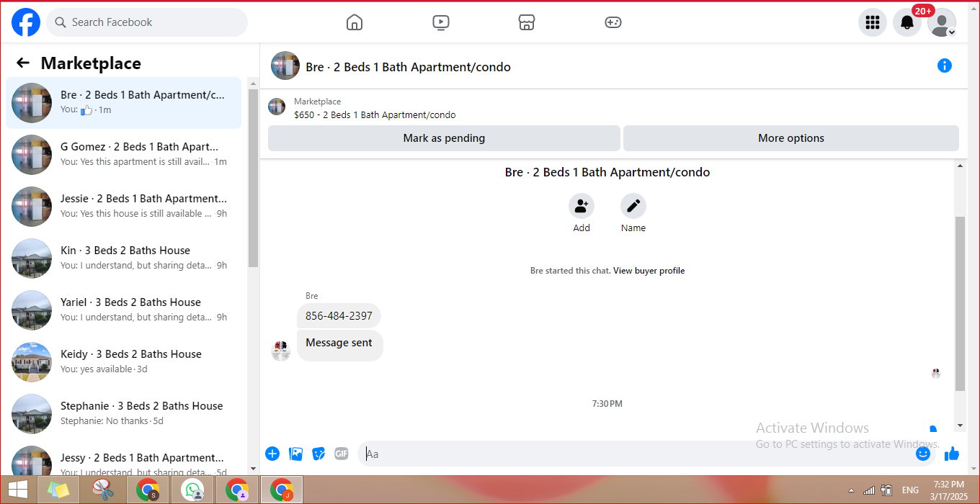
Task: Open Bre apartment conversation
Action: pyautogui.click(x=124, y=103)
